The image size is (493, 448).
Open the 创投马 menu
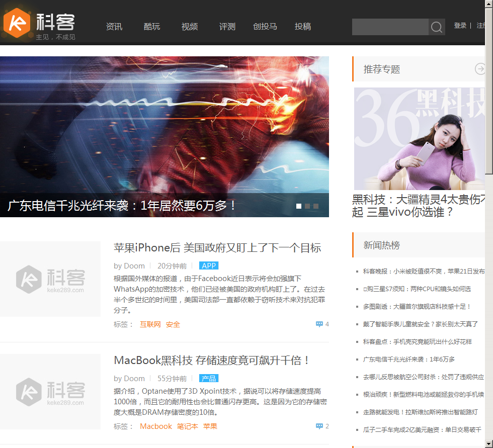tap(265, 27)
